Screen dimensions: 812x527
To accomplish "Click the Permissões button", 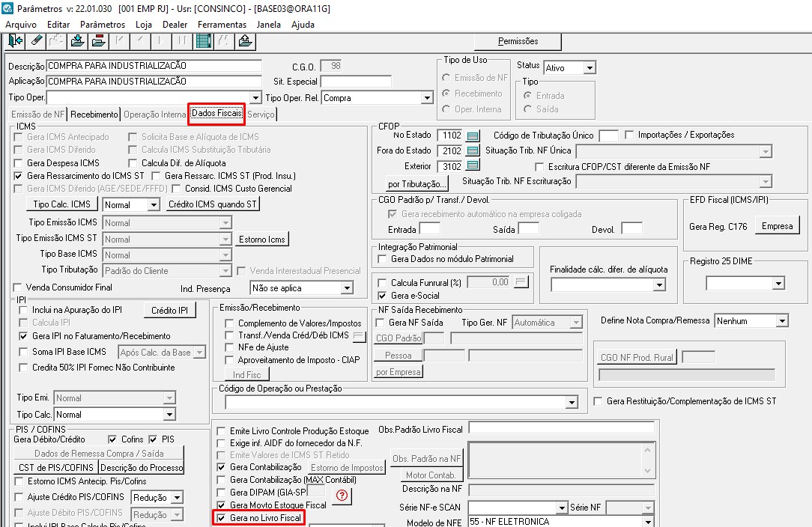I will 518,41.
